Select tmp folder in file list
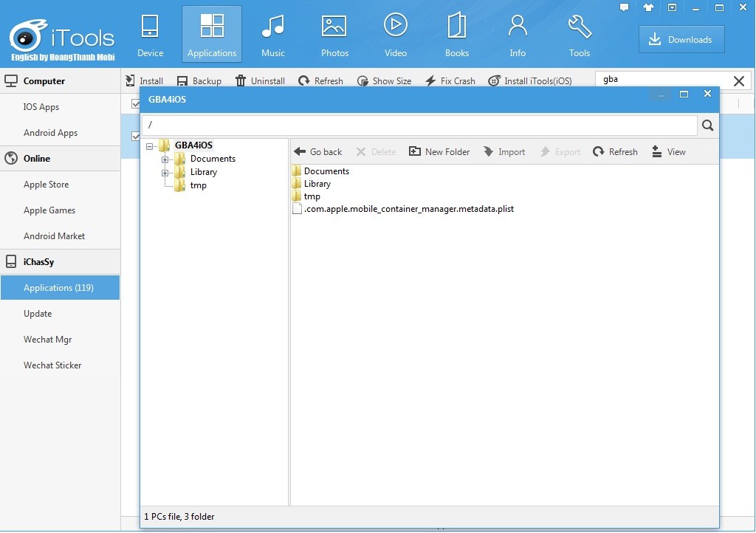 (306, 196)
